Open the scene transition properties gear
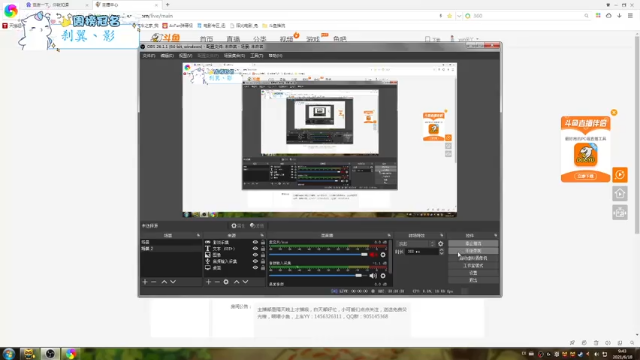The height and width of the screenshot is (360, 640). [x=440, y=244]
